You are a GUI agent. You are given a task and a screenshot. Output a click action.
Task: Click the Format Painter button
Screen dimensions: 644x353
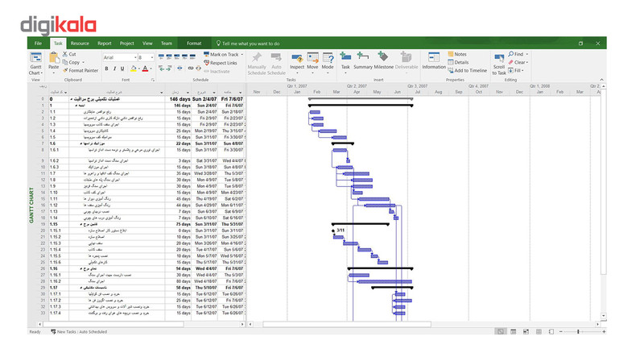[x=80, y=70]
